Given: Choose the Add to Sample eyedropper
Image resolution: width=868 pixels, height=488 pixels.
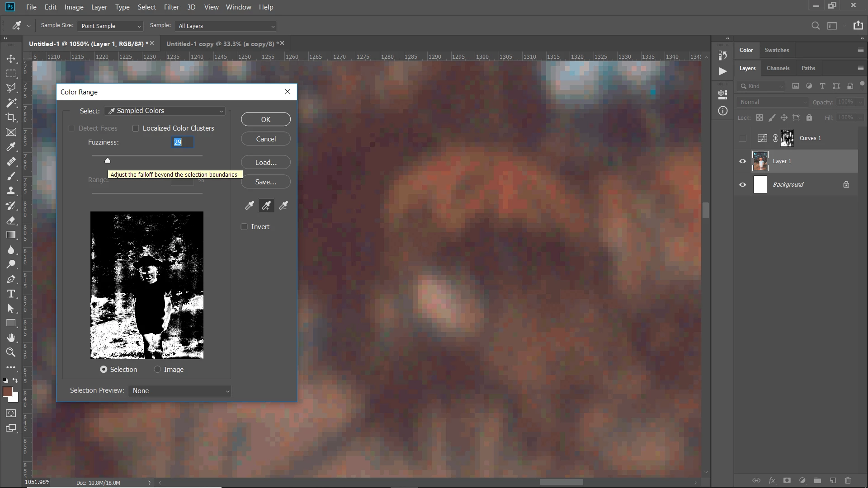Looking at the screenshot, I should [266, 206].
